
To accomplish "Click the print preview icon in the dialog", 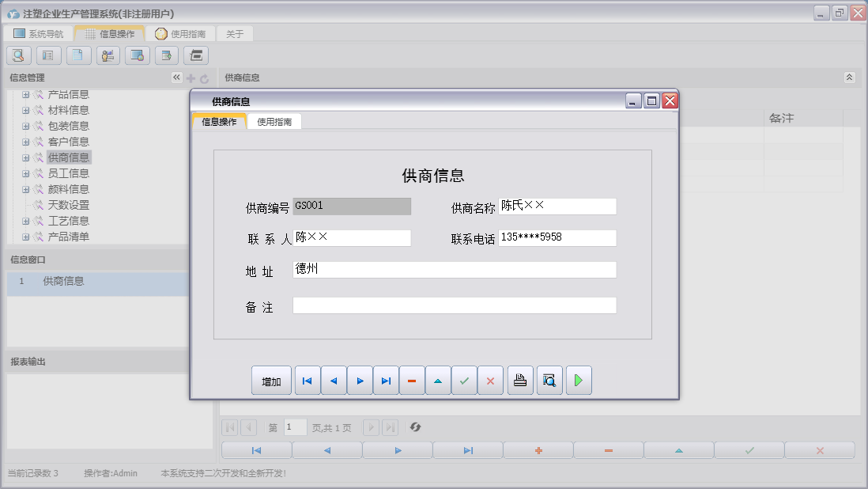I will (x=549, y=381).
